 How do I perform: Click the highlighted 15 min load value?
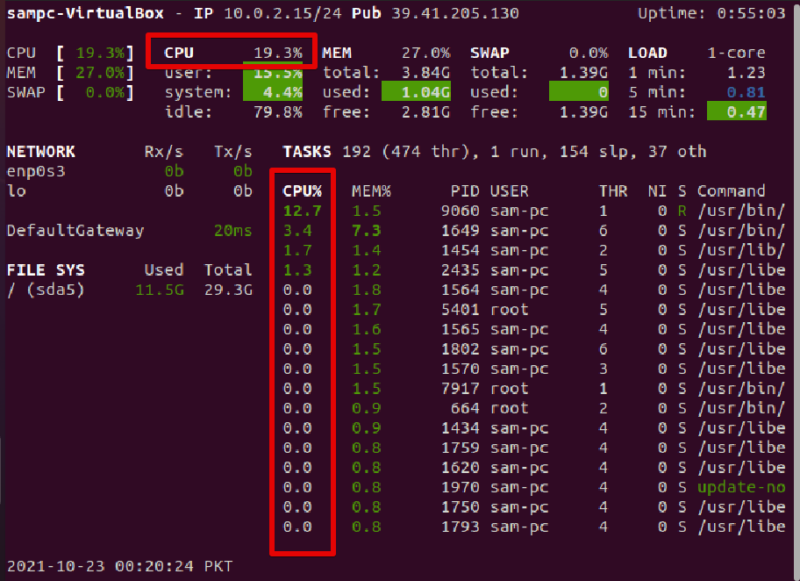pos(737,112)
